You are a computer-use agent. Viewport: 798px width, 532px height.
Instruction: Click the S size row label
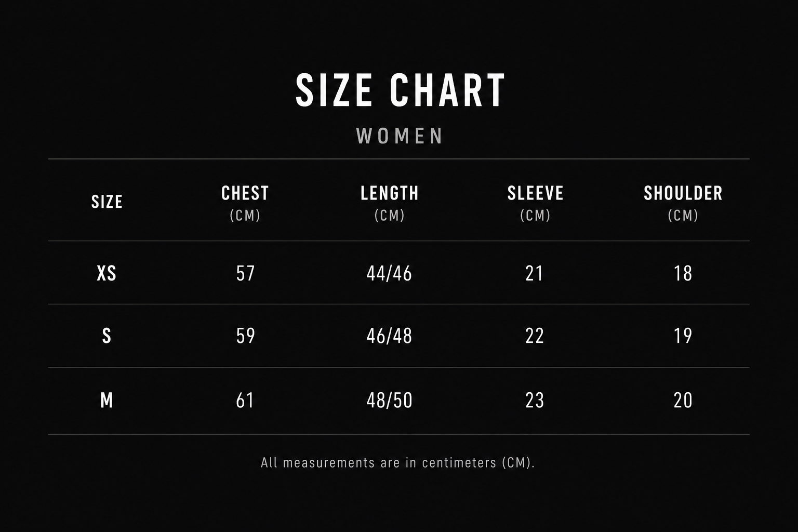pos(107,336)
